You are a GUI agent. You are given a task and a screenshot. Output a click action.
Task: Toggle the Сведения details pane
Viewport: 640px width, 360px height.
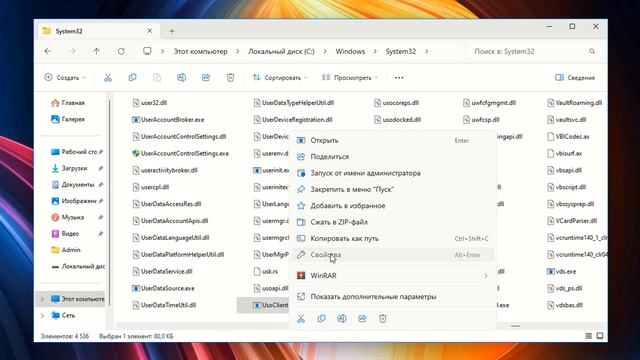click(575, 78)
